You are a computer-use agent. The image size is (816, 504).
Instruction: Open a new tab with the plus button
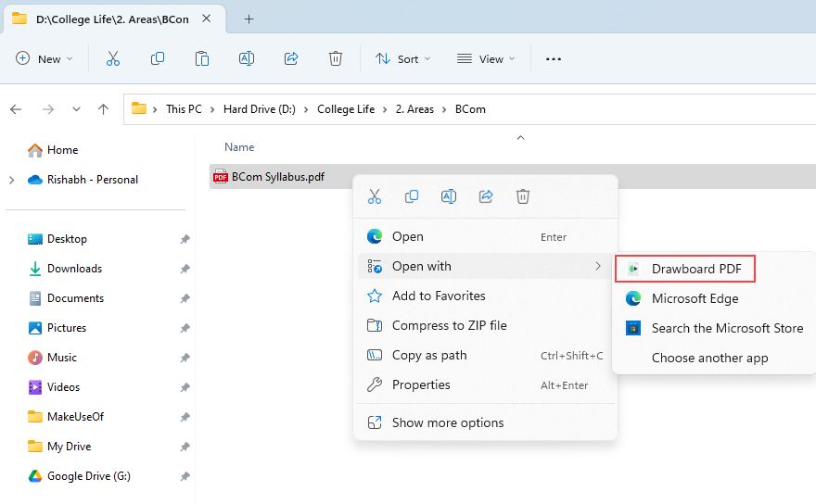pyautogui.click(x=249, y=19)
